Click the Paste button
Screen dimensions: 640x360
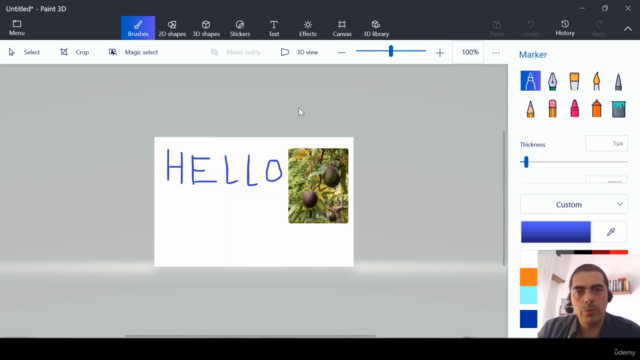pyautogui.click(x=497, y=28)
